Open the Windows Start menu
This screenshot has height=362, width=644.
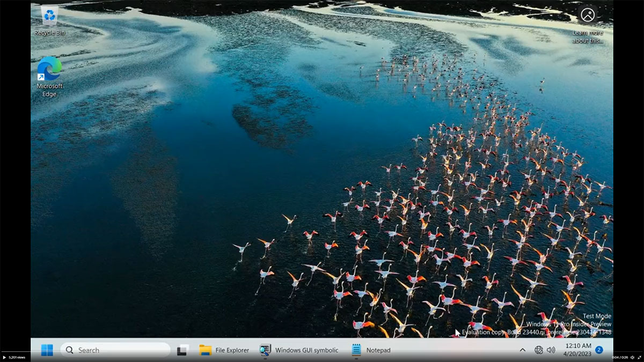[47, 350]
